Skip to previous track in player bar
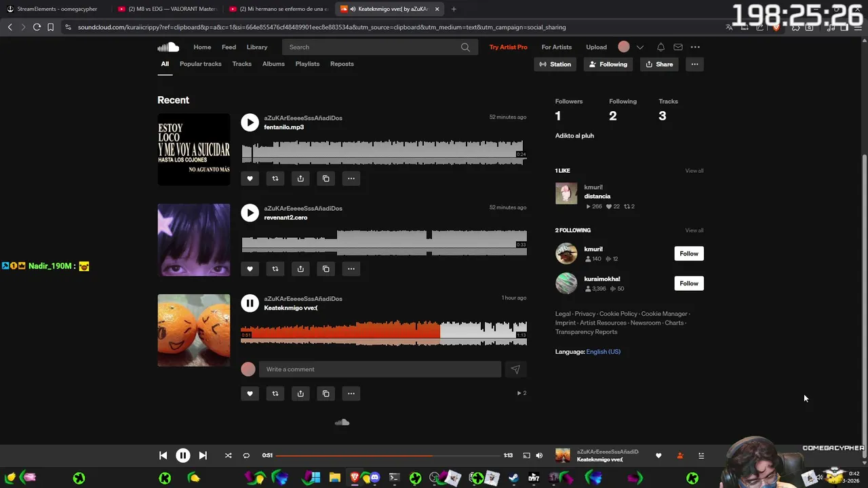The image size is (868, 488). click(163, 455)
